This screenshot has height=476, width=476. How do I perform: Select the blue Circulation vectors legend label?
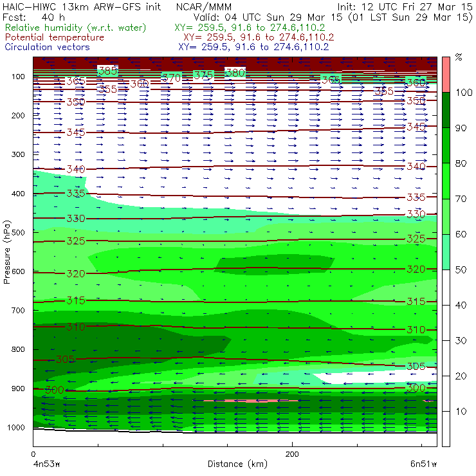coord(48,47)
